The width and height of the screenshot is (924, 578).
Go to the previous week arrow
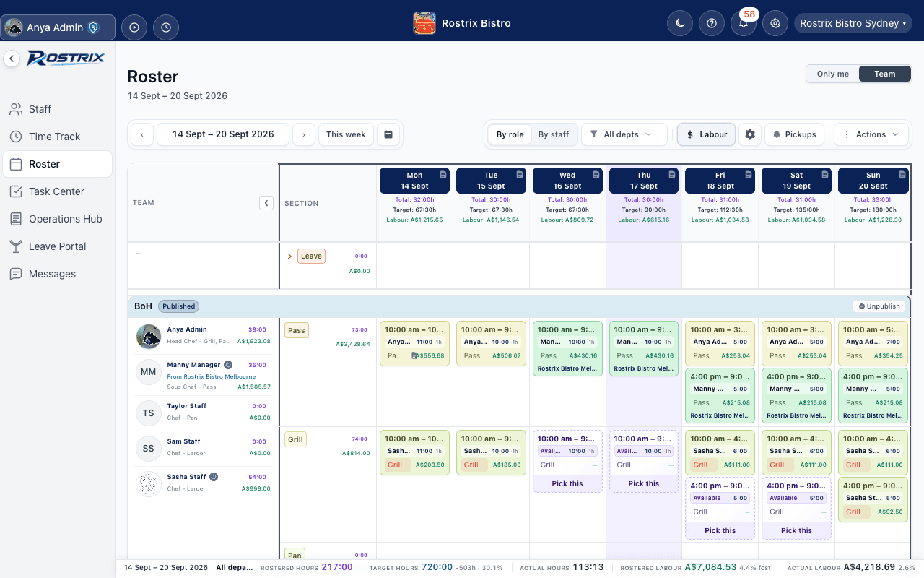pos(142,134)
